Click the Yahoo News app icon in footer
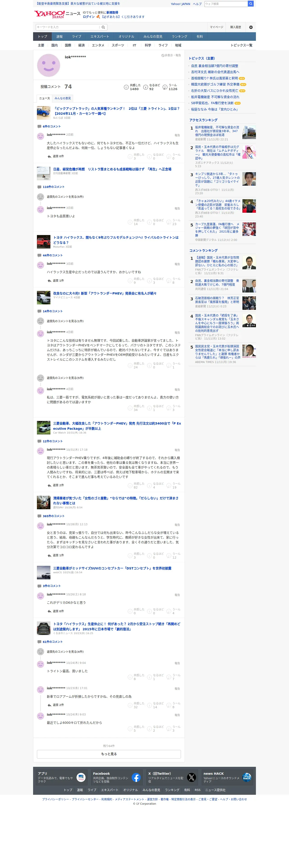Image resolution: width=289 pixels, height=868 pixels. point(81,777)
